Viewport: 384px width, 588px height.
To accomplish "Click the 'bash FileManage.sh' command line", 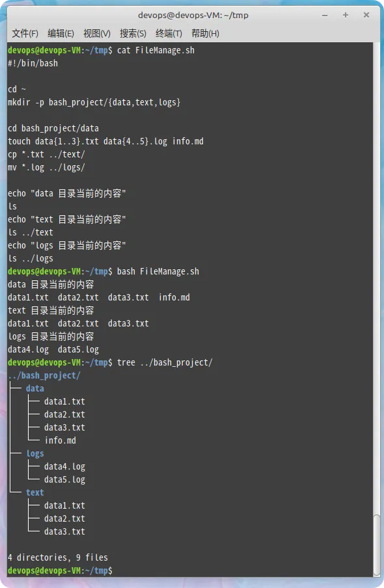I will tap(158, 271).
